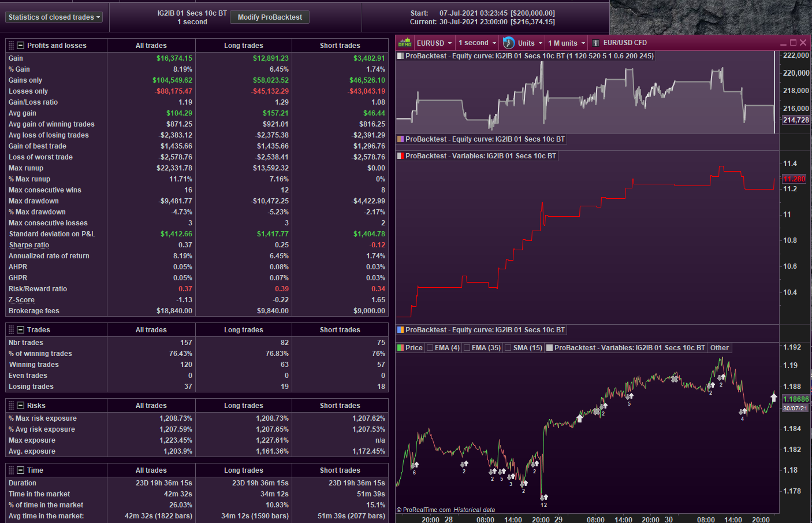
Task: Click the 11.280 variable value marker
Action: (794, 179)
